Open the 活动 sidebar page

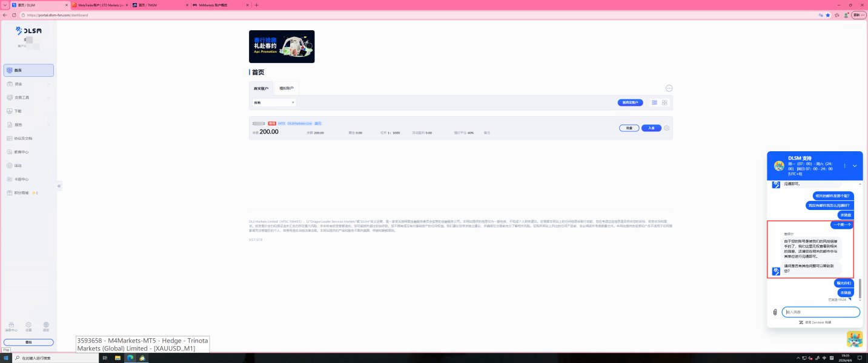pos(28,166)
